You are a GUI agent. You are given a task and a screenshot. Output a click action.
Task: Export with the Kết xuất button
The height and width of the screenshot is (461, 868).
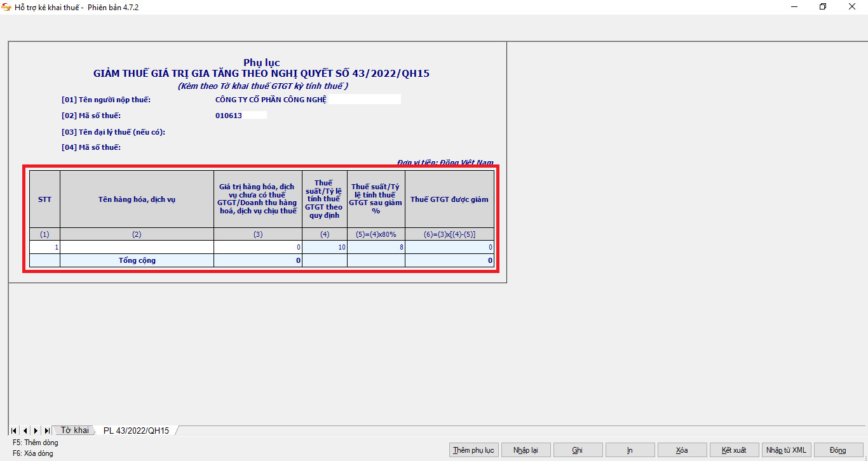pos(734,450)
